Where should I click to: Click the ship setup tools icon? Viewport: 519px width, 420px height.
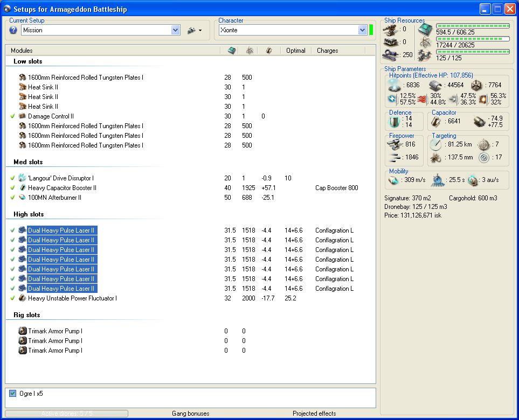coord(191,31)
